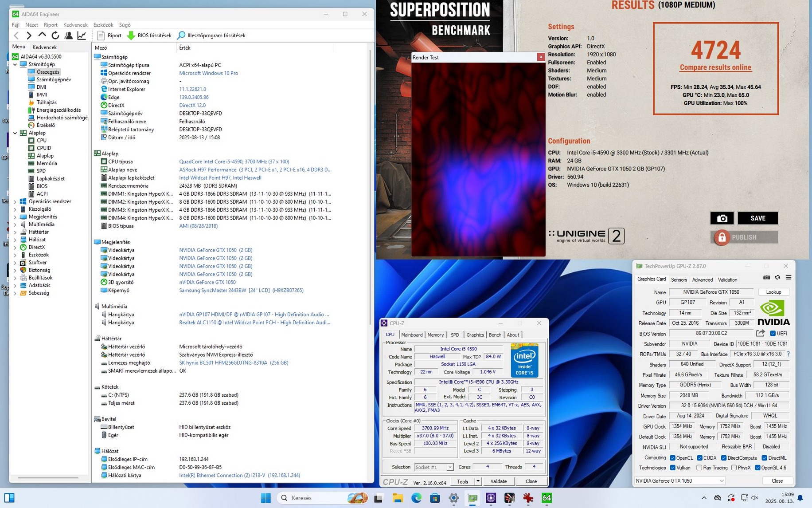
Task: Open Compare results online link
Action: click(x=715, y=67)
